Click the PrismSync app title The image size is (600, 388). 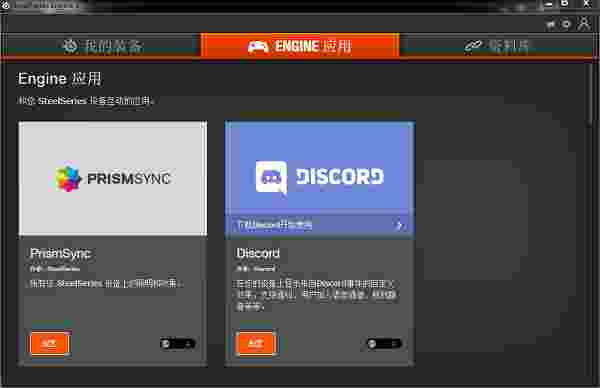coord(60,253)
